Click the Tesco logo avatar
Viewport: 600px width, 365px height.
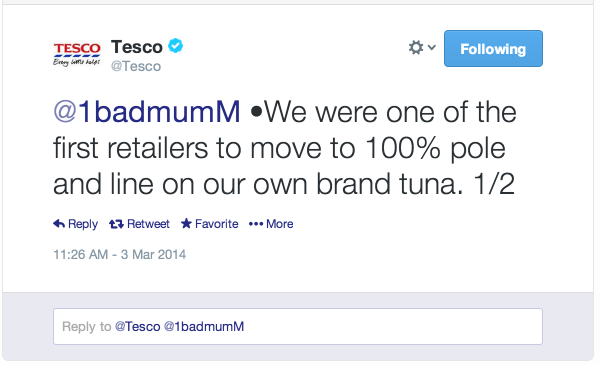coord(77,54)
